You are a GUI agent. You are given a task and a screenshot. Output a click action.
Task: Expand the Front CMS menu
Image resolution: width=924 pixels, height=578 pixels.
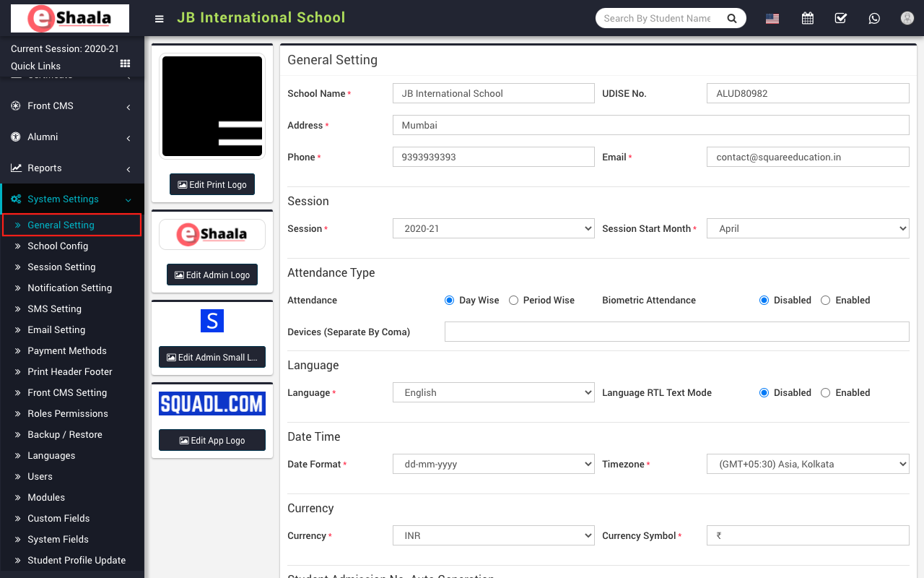point(51,105)
